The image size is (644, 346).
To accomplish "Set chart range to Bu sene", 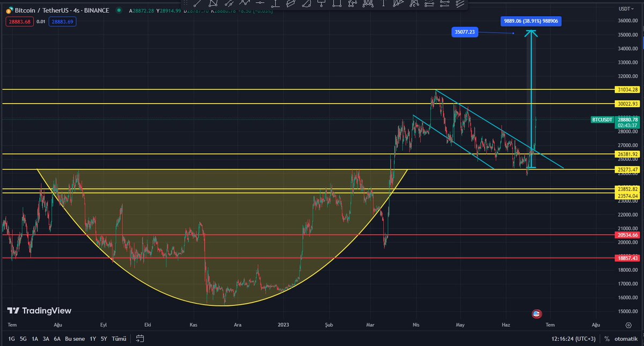I will 75,339.
